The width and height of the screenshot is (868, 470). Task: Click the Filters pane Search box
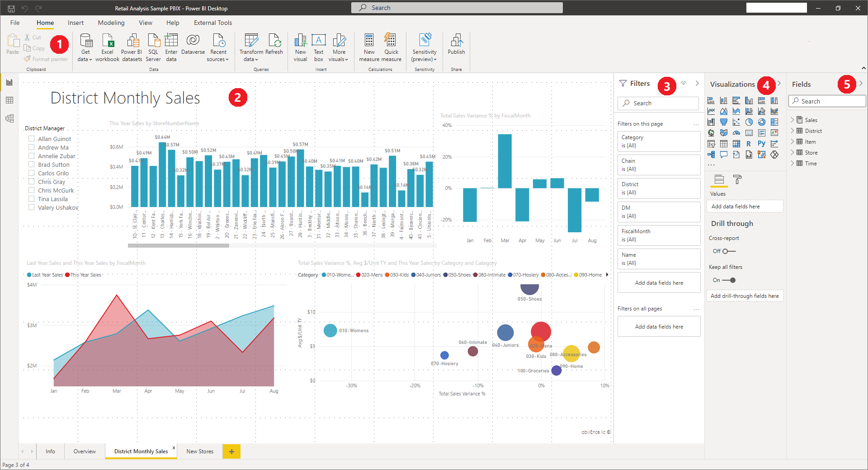point(658,103)
